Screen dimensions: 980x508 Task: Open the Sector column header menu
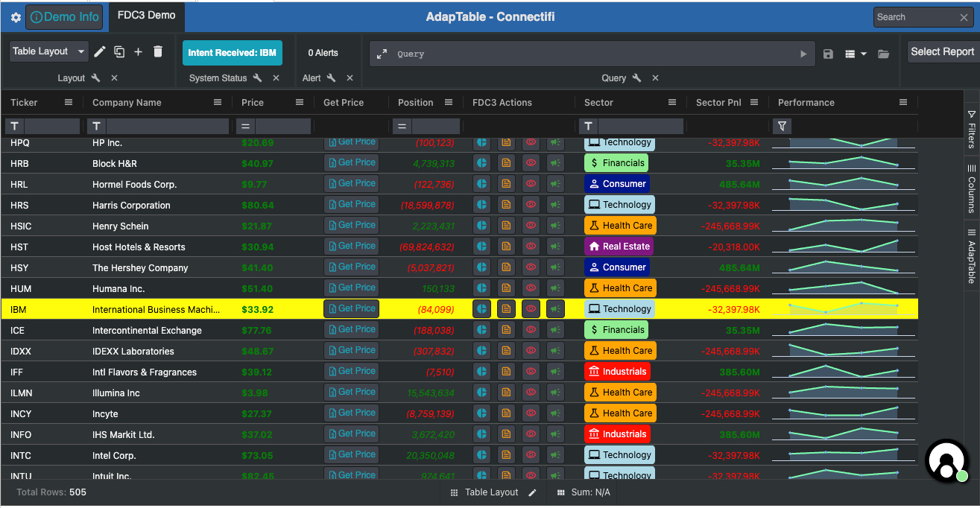[672, 103]
